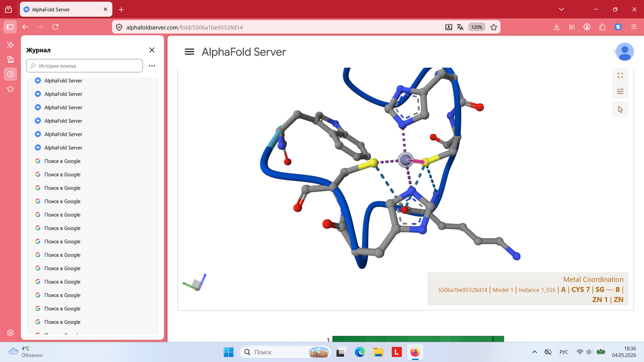This screenshot has height=362, width=644.
Task: Open the Firefox application menu
Action: (634, 27)
